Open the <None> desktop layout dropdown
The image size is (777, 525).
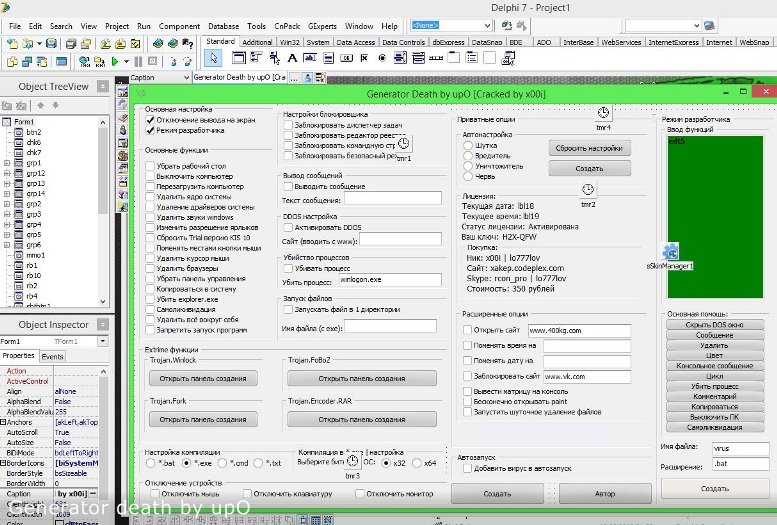click(487, 25)
